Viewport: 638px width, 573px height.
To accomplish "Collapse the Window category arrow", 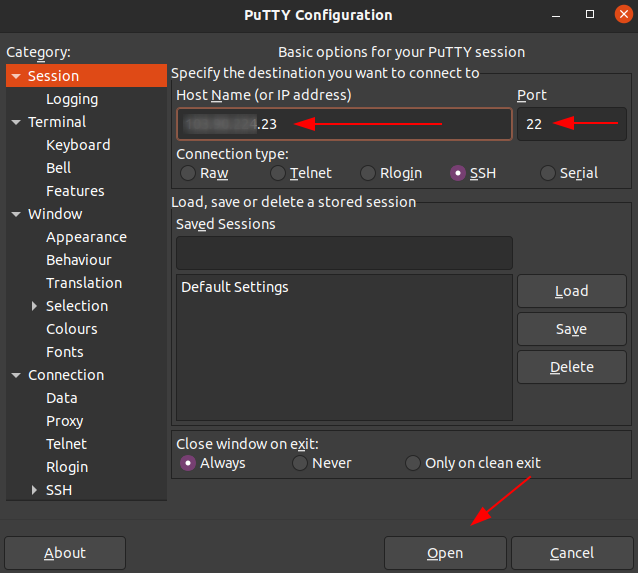I will 16,214.
